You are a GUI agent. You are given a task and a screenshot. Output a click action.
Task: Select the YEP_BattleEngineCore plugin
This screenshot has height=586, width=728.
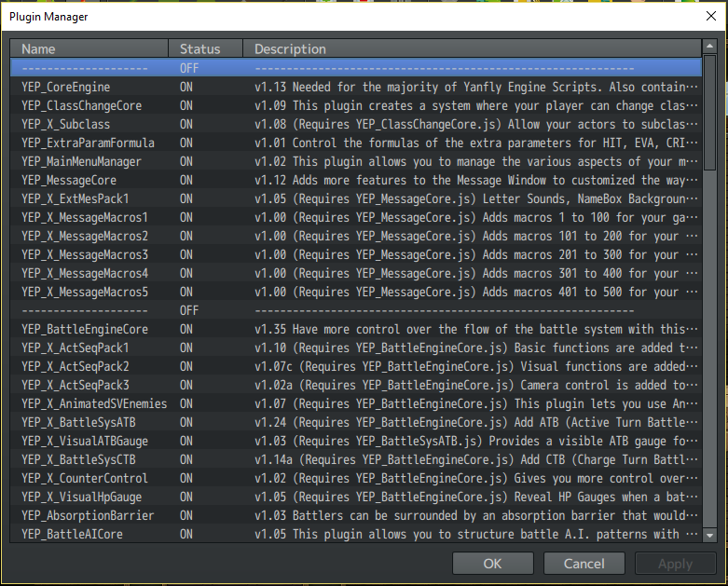(356, 329)
